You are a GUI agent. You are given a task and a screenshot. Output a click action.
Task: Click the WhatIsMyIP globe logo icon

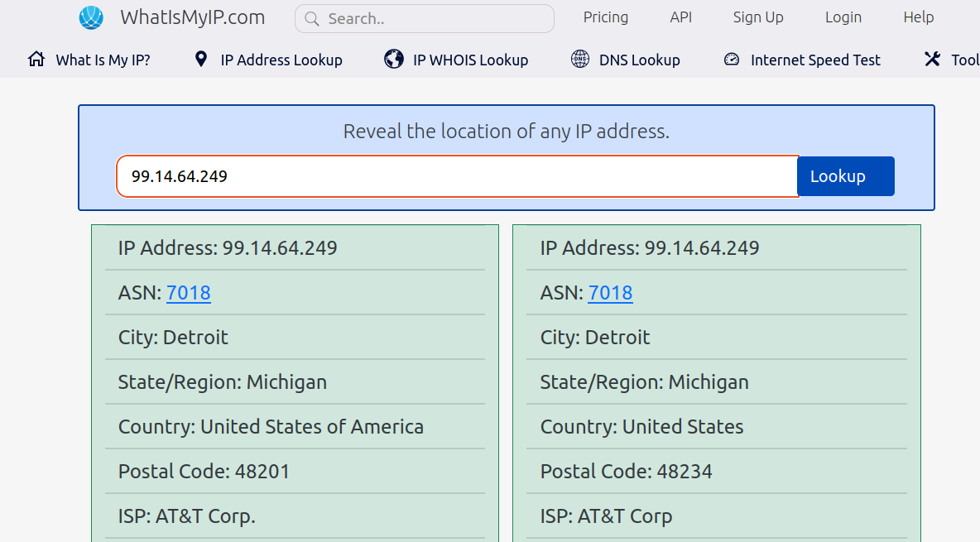point(91,17)
